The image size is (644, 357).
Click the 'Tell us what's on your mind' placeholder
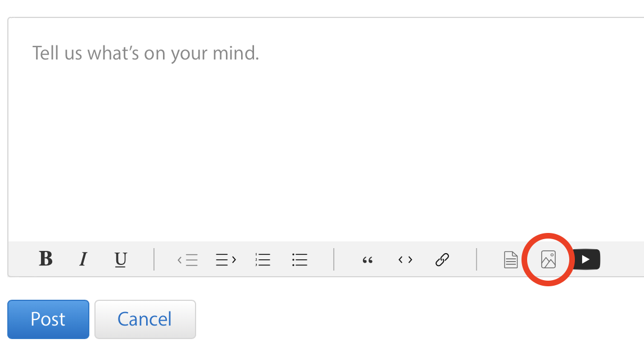(x=146, y=53)
